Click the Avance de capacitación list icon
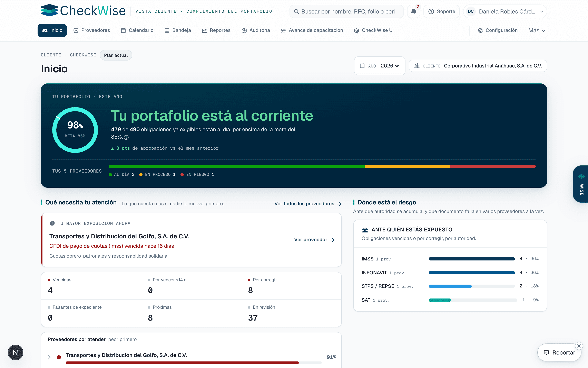This screenshot has width=588, height=368. tap(283, 31)
